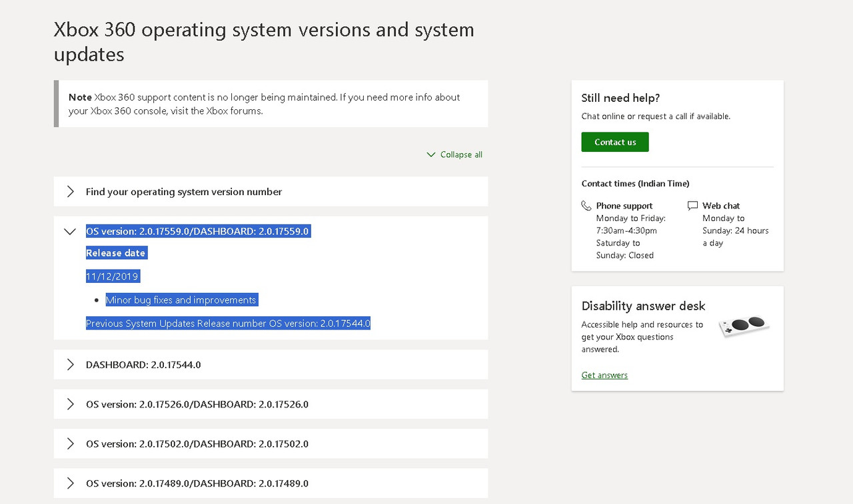Image resolution: width=853 pixels, height=504 pixels.
Task: Click the Collapse all chevron icon
Action: [430, 154]
